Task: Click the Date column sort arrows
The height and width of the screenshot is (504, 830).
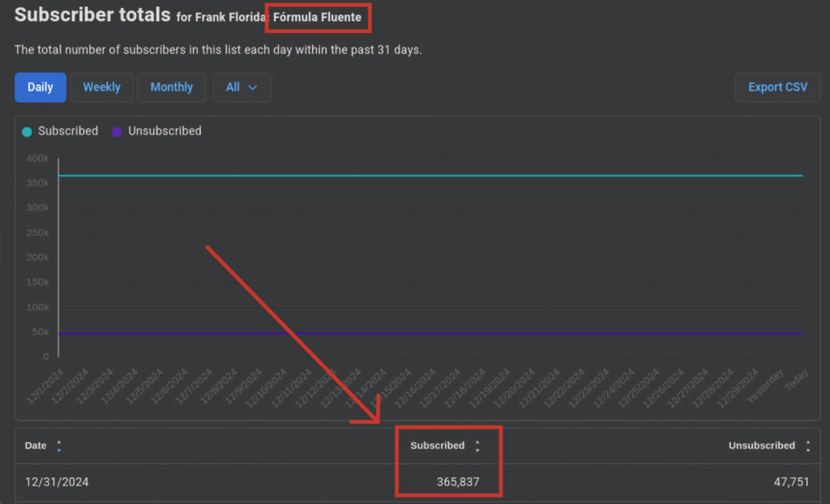Action: [59, 446]
